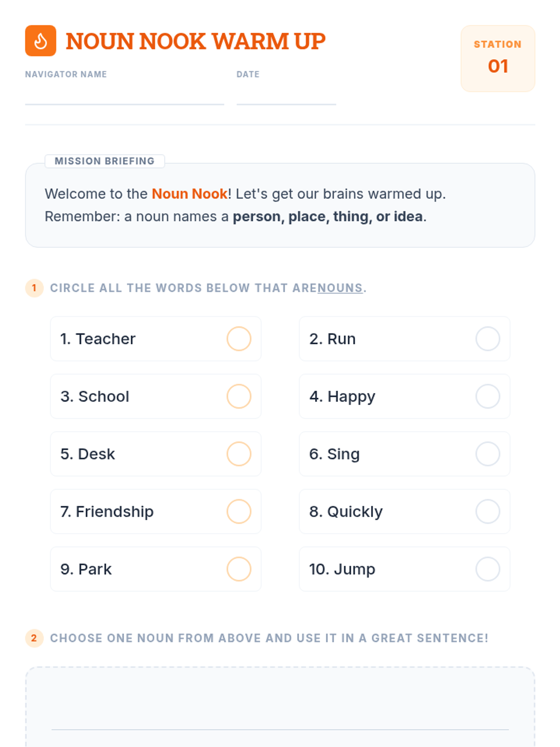Click the orange flame icon in header
This screenshot has height=747, width=560.
(41, 41)
